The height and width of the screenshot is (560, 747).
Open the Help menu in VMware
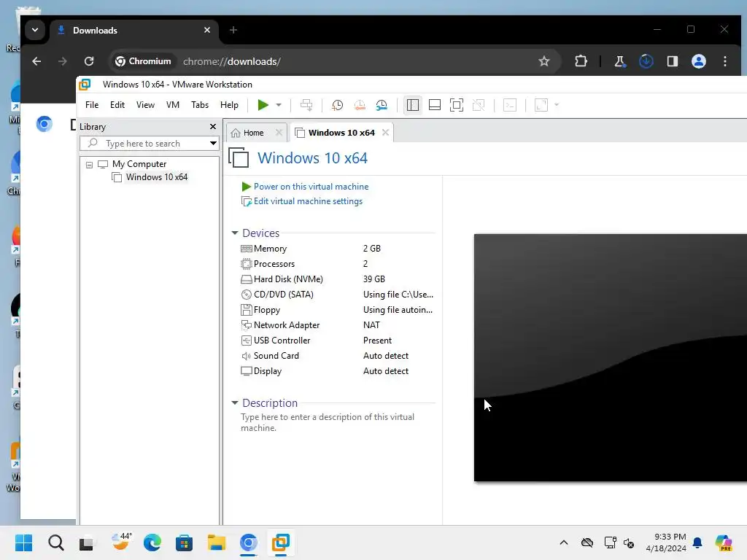coord(229,105)
